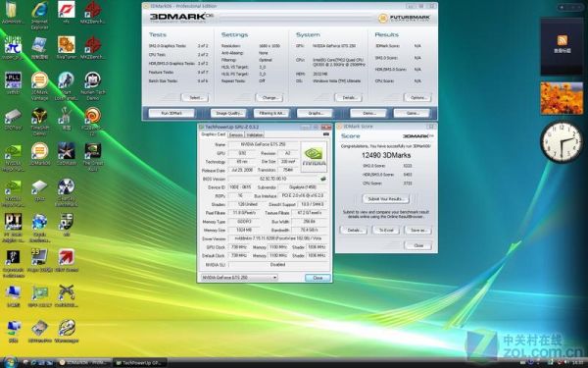This screenshot has width=588, height=368.
Task: Open the radiation-symbol STALKER benchmark icon
Action: tap(67, 192)
